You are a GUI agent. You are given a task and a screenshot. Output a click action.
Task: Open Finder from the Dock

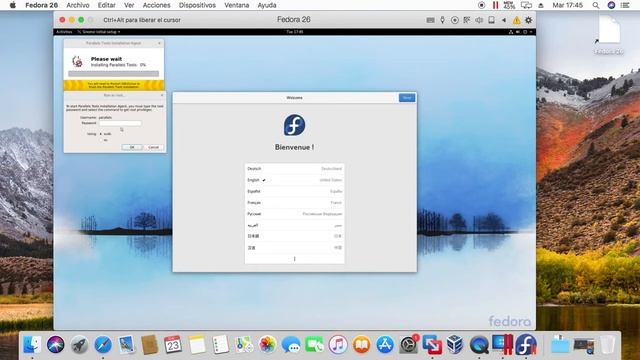(x=32, y=345)
